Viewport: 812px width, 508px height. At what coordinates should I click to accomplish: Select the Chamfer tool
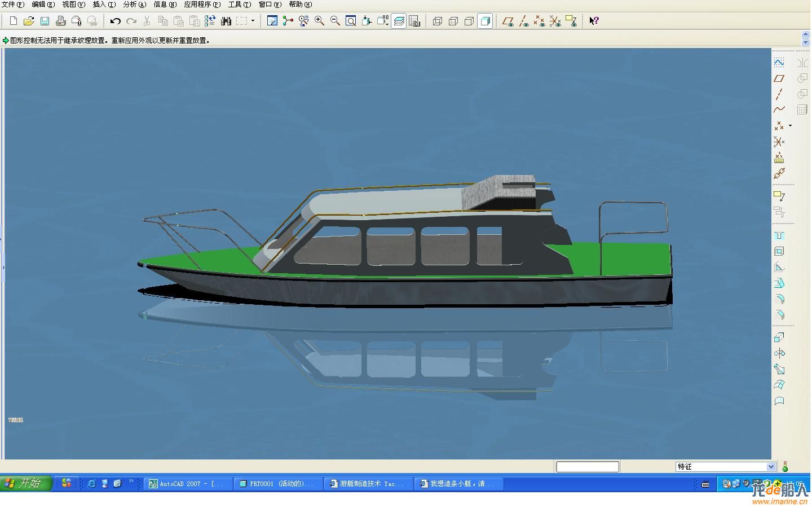(779, 314)
